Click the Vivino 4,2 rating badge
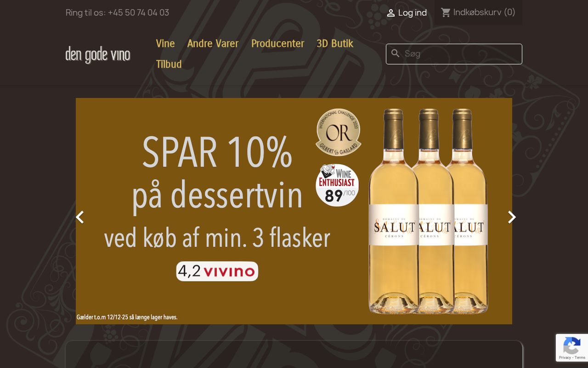 (x=217, y=271)
